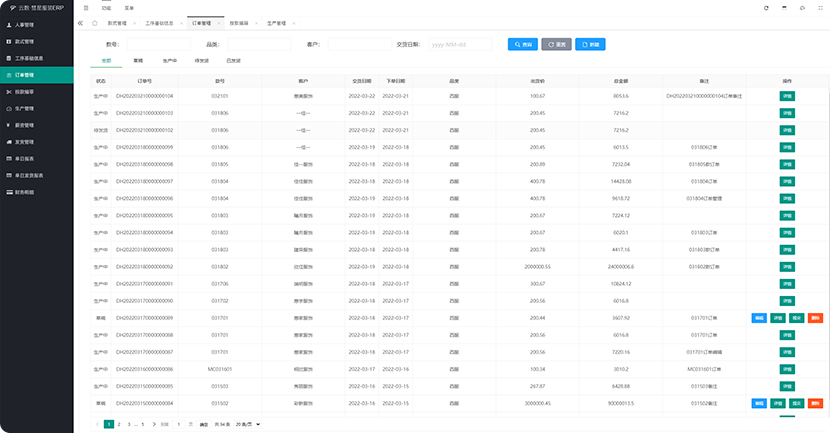
Task: Focus the 款号 search input field
Action: (x=159, y=44)
